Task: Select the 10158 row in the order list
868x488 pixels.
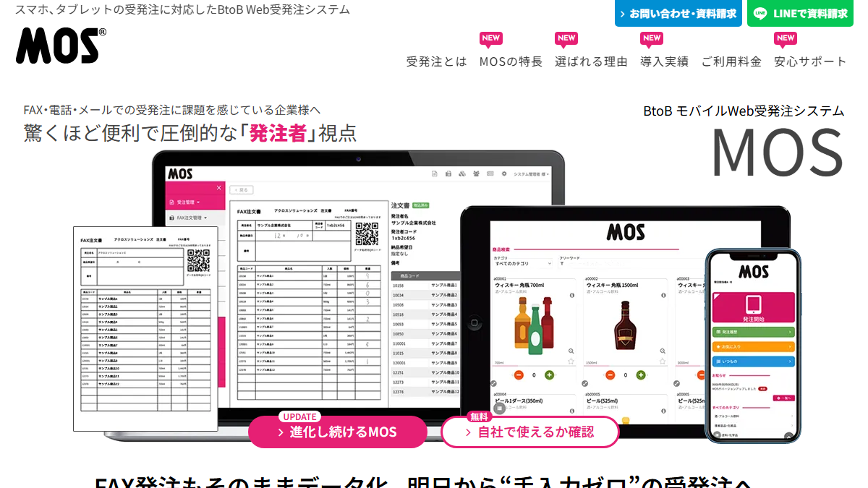Action: click(426, 286)
